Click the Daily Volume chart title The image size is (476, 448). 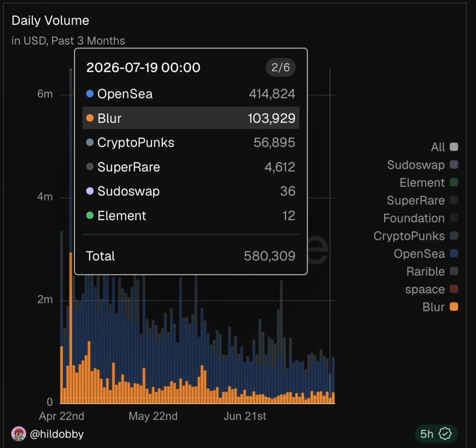click(x=50, y=20)
